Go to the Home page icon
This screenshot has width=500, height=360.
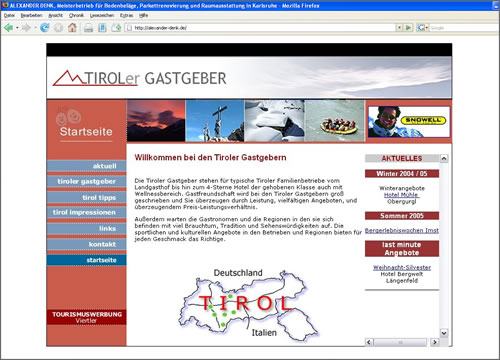72,28
